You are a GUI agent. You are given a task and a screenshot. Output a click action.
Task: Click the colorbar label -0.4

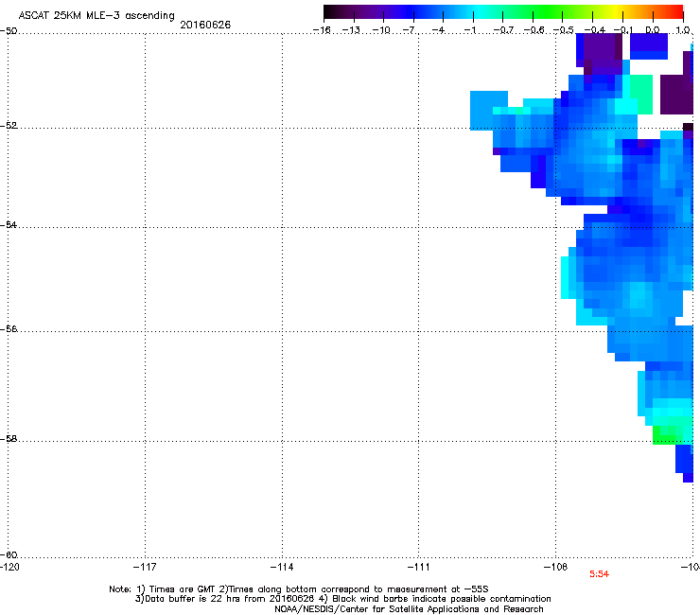coord(594,30)
